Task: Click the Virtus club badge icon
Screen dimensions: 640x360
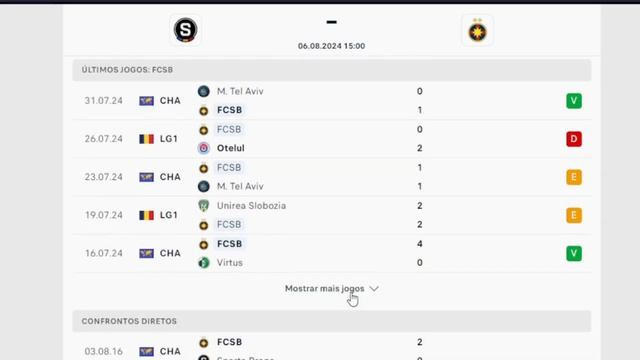Action: coord(204,262)
